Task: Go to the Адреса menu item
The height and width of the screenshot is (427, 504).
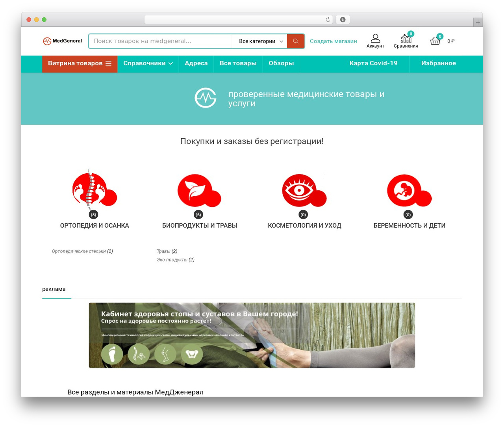Action: [x=196, y=63]
